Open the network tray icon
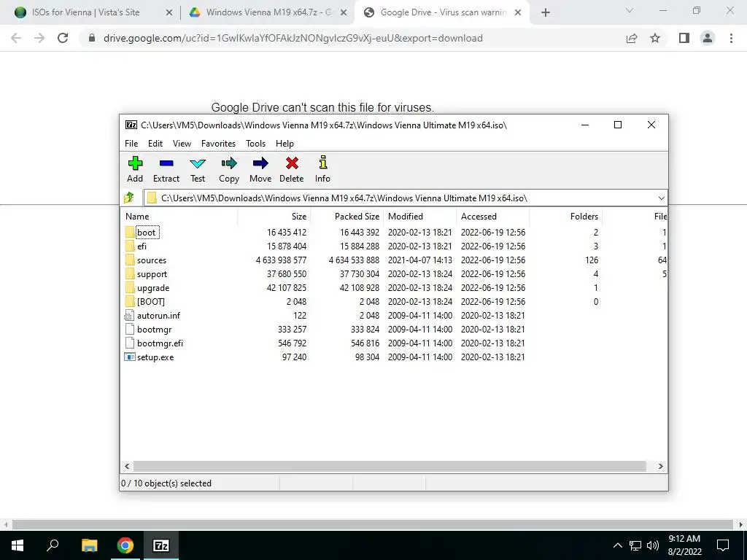This screenshot has height=560, width=747. tap(635, 545)
